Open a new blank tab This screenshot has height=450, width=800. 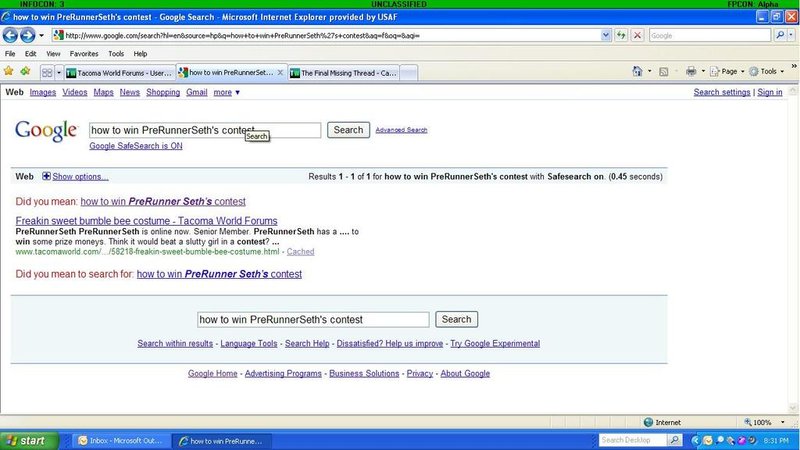pyautogui.click(x=408, y=73)
